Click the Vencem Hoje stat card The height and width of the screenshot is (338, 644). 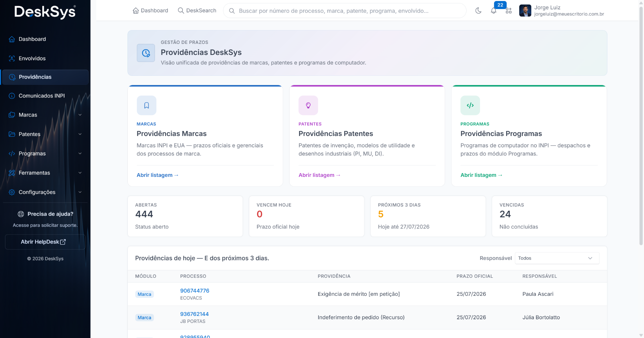(x=307, y=216)
